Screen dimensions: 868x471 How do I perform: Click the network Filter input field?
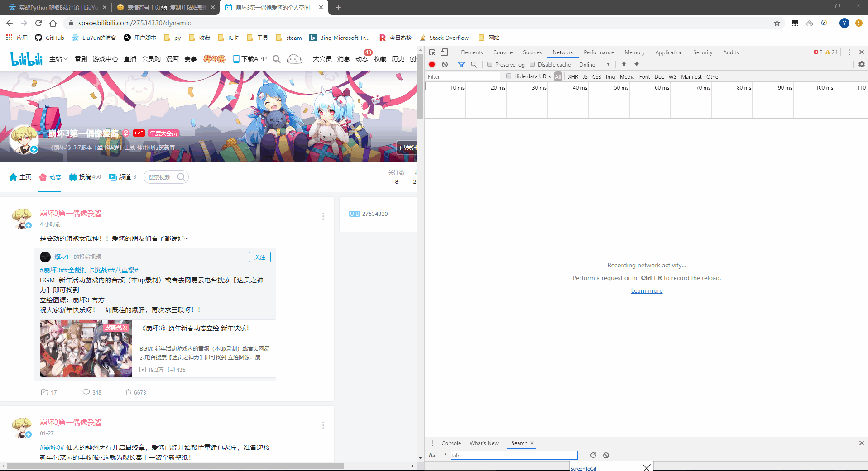(464, 77)
